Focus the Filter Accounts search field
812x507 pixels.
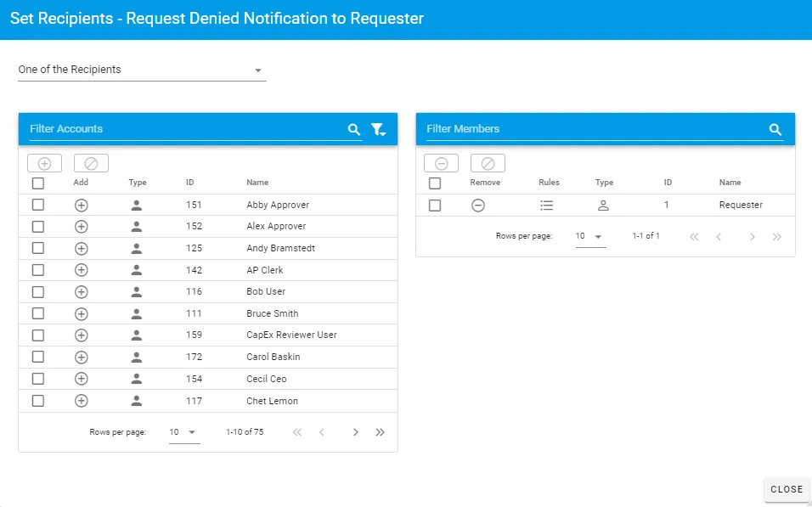click(183, 129)
